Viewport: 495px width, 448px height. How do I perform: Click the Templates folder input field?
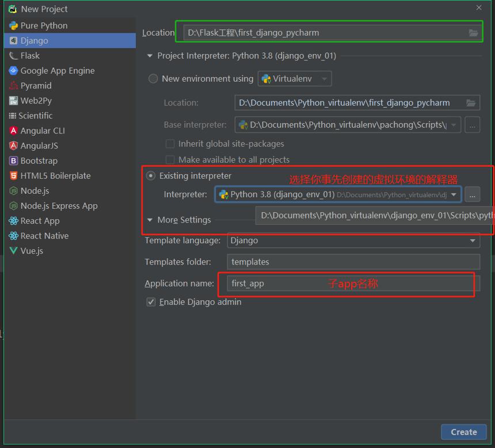tap(353, 262)
